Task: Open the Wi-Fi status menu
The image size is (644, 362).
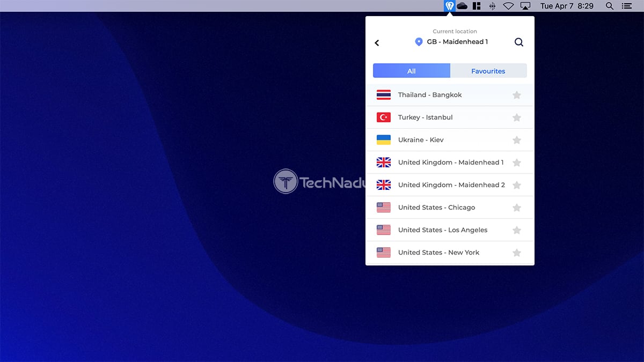Action: pyautogui.click(x=508, y=6)
